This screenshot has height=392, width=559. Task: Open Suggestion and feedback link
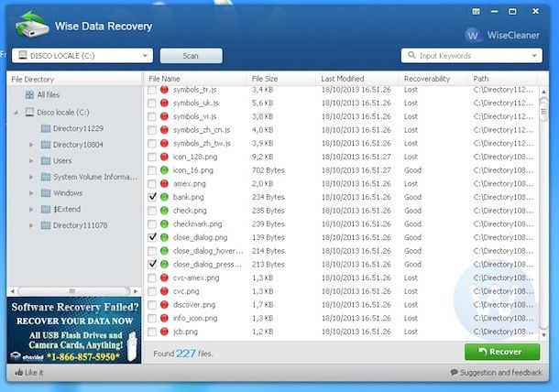coord(496,373)
